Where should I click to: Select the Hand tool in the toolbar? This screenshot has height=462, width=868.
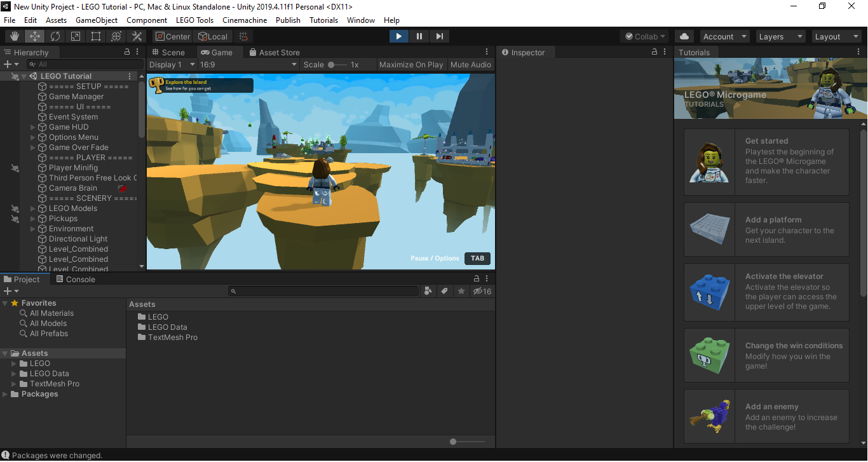(13, 36)
